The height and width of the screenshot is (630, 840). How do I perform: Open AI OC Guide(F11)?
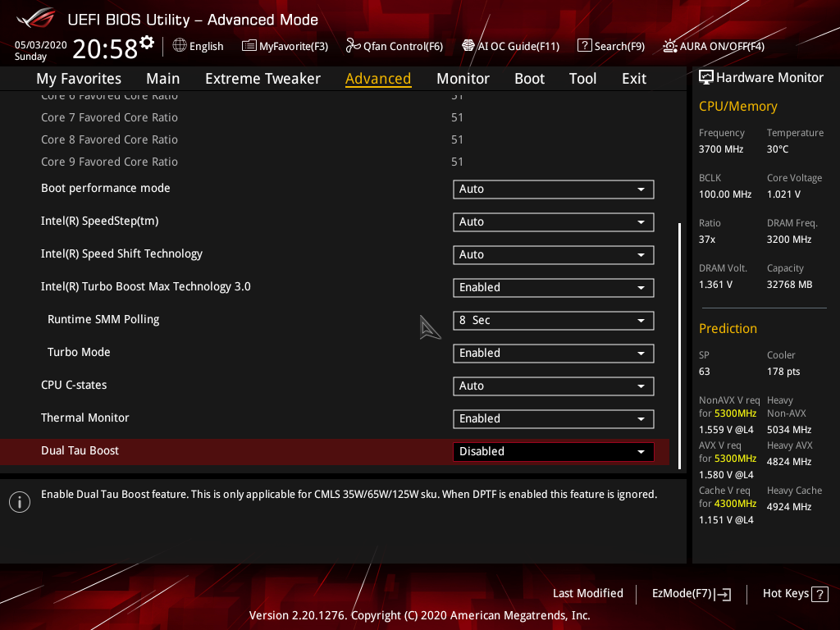coord(510,46)
